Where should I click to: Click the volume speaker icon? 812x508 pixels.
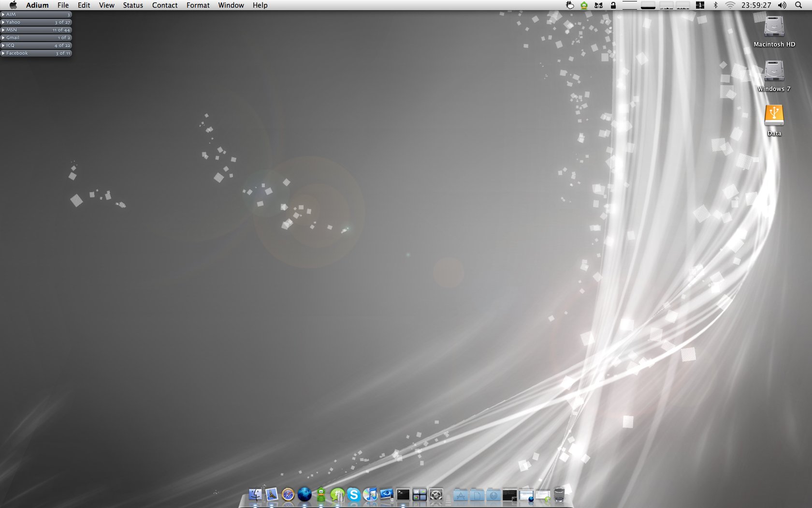point(782,5)
